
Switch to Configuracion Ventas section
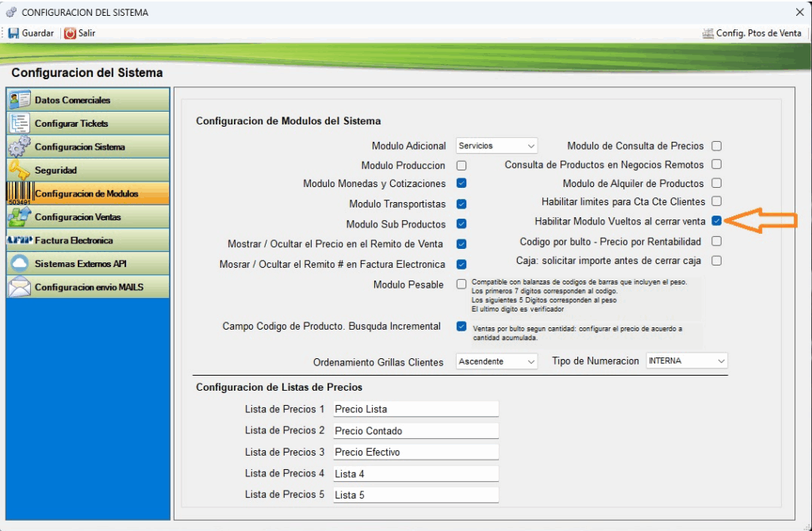pos(78,217)
